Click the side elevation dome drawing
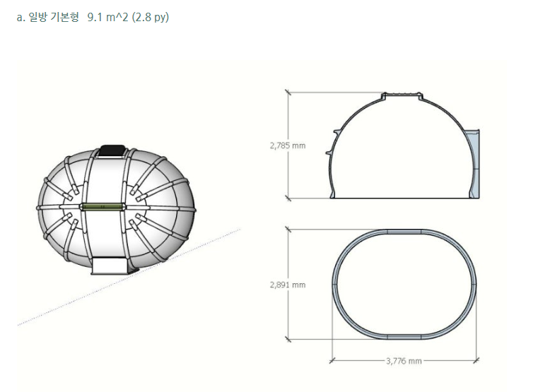 (402, 145)
